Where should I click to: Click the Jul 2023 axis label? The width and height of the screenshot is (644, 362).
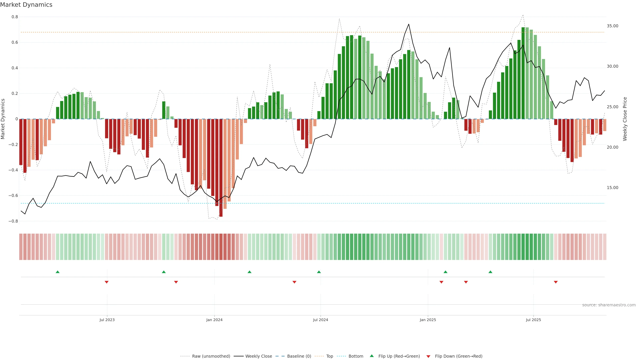[107, 320]
